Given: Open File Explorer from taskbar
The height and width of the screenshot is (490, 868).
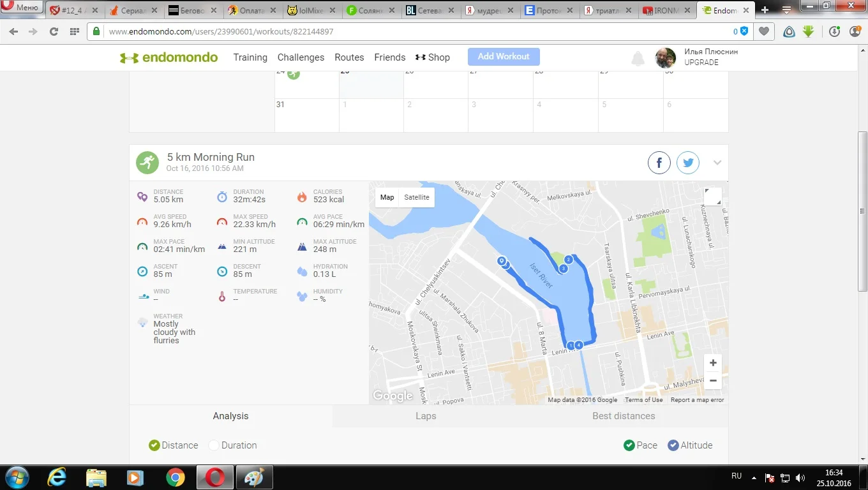Looking at the screenshot, I should coord(96,477).
